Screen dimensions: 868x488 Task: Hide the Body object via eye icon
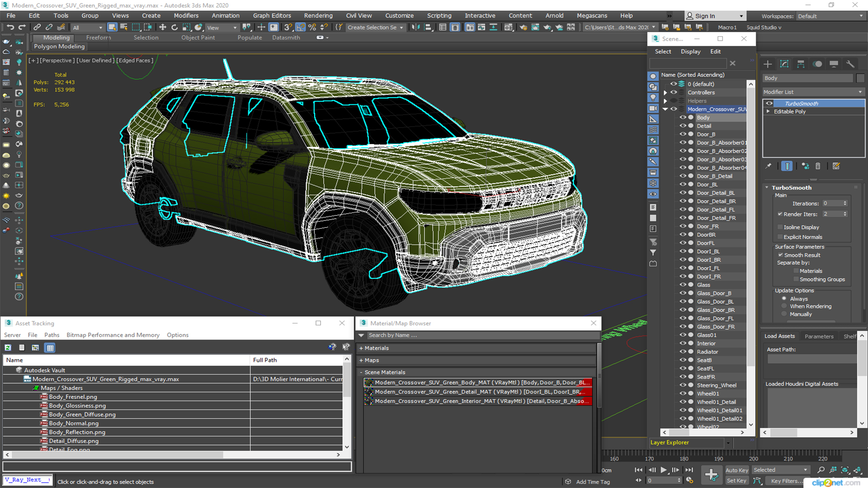pyautogui.click(x=683, y=117)
